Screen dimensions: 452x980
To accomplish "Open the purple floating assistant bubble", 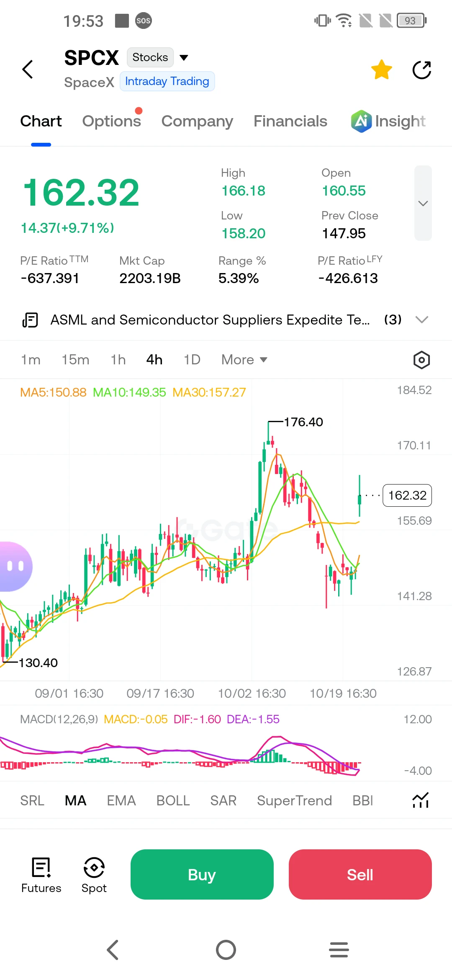I will coord(16,566).
